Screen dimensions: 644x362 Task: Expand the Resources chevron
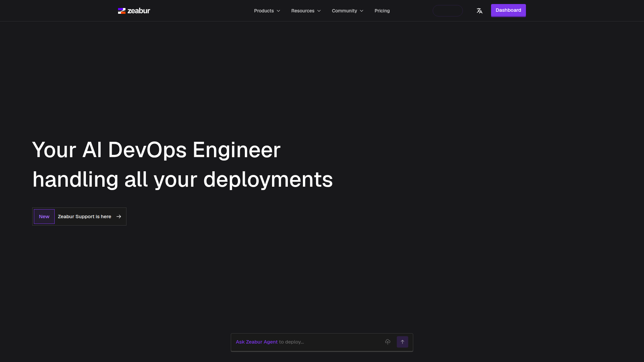point(319,11)
